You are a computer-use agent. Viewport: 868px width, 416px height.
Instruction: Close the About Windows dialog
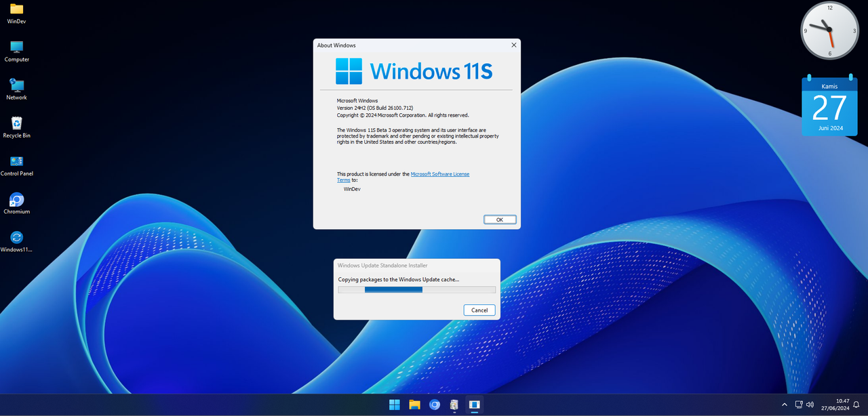(x=514, y=45)
